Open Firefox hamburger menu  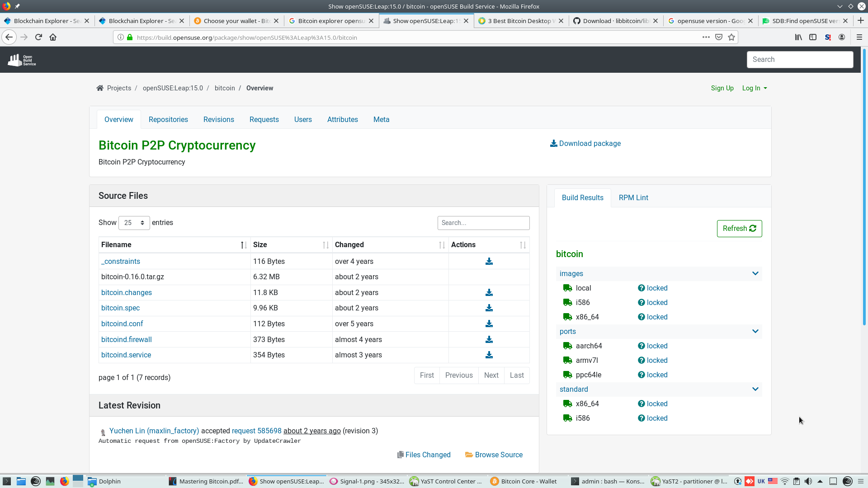(859, 38)
